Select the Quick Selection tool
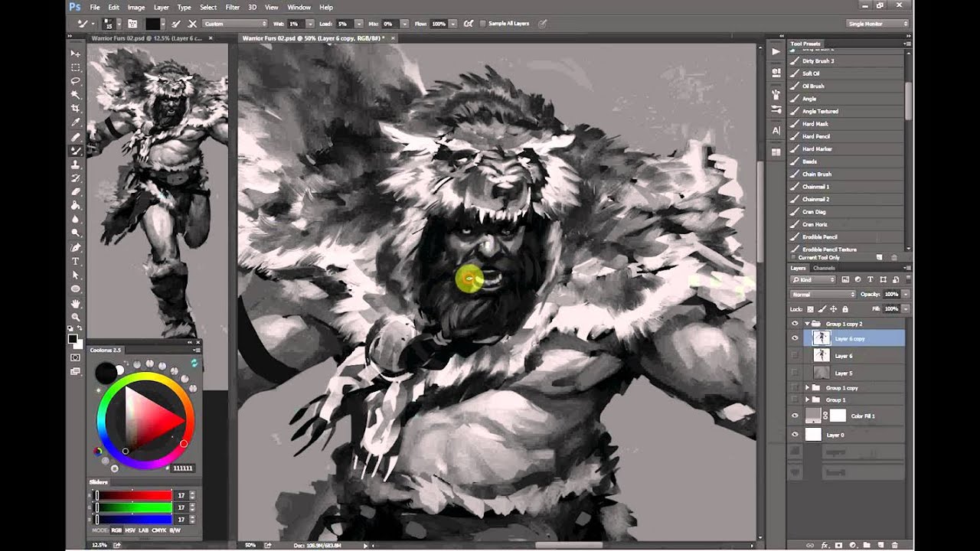The height and width of the screenshot is (551, 980). (x=76, y=95)
